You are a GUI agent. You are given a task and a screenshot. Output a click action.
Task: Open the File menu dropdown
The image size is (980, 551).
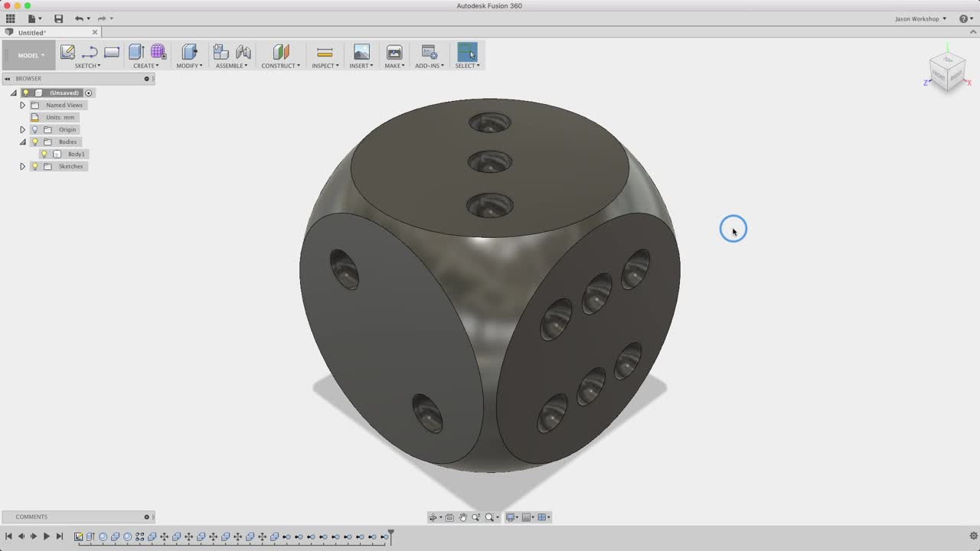[x=34, y=18]
